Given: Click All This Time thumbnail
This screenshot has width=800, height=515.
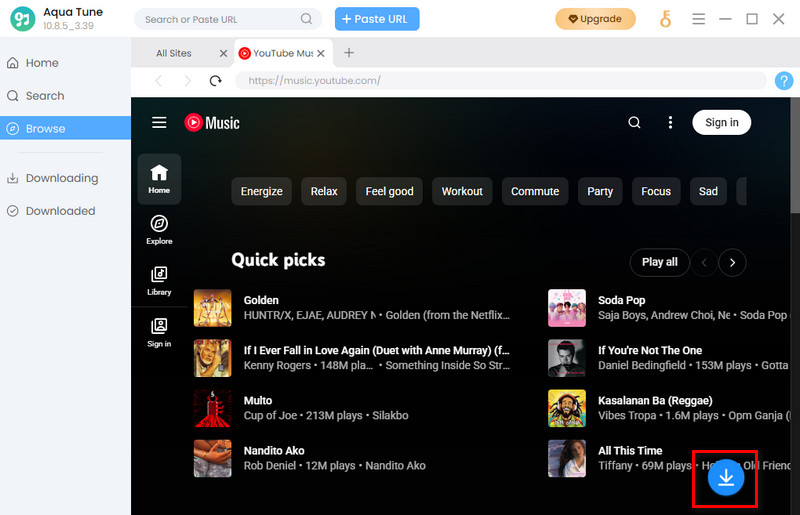Looking at the screenshot, I should click(x=567, y=458).
